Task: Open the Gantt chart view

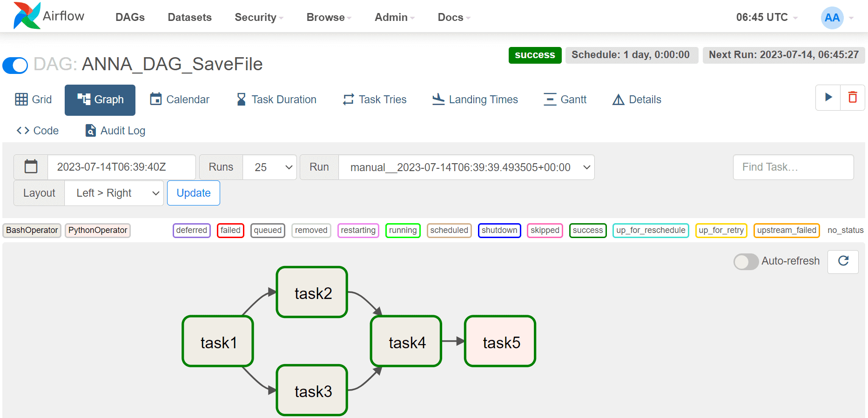Action: tap(565, 100)
